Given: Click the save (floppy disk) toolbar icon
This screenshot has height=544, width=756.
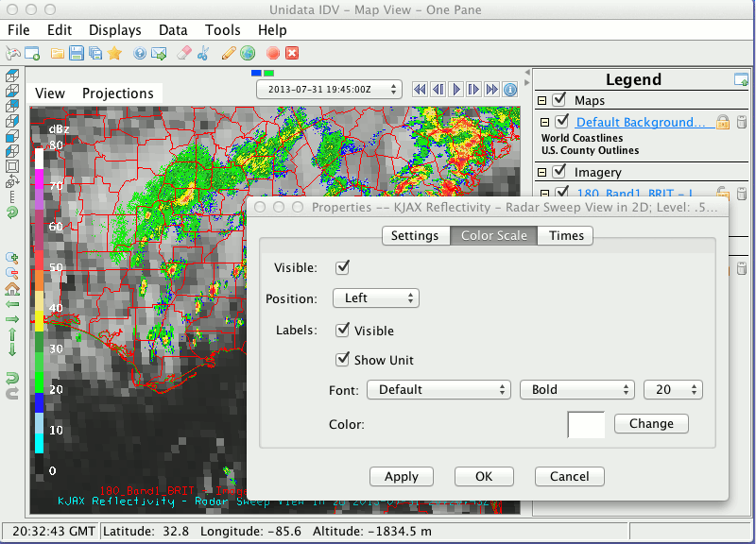Looking at the screenshot, I should 77,54.
